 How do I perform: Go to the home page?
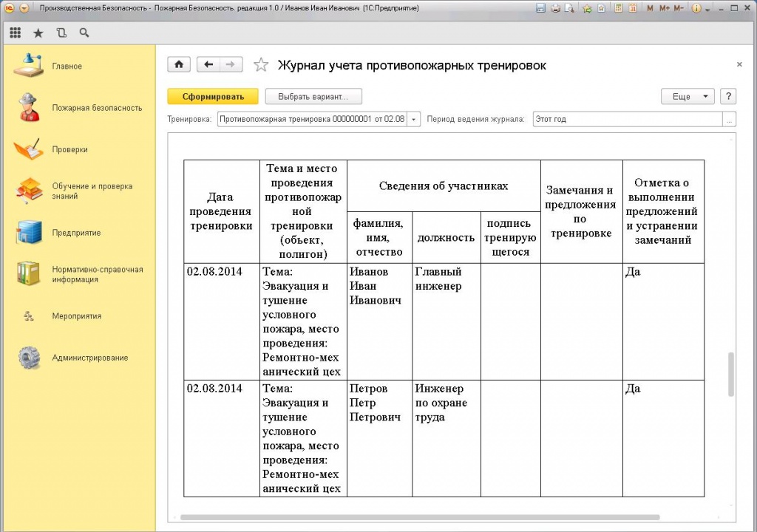tap(179, 64)
